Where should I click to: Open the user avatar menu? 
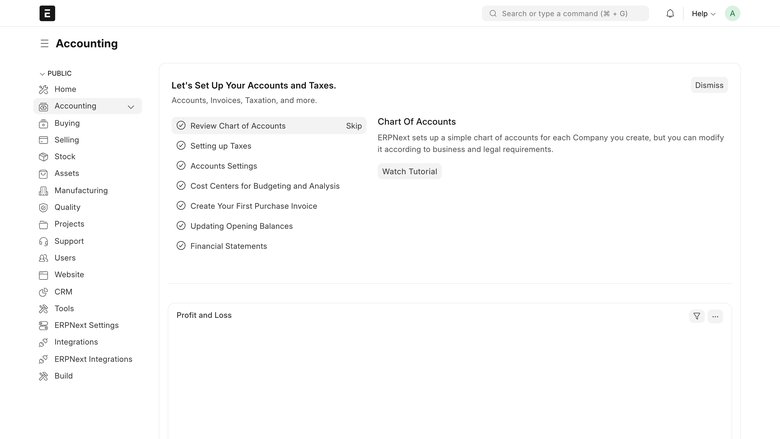pyautogui.click(x=732, y=13)
